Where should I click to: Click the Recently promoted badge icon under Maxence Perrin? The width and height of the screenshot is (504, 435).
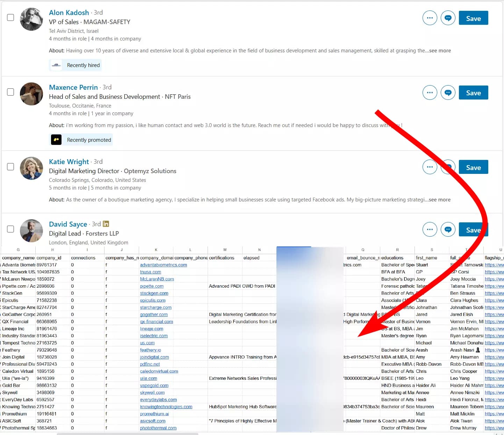point(56,140)
